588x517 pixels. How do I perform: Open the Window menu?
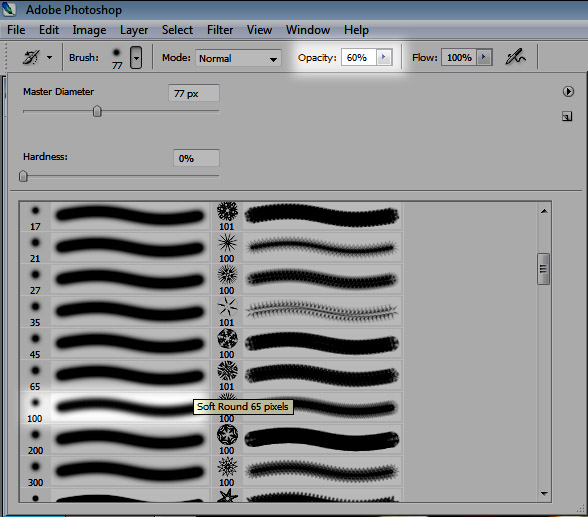pos(308,30)
